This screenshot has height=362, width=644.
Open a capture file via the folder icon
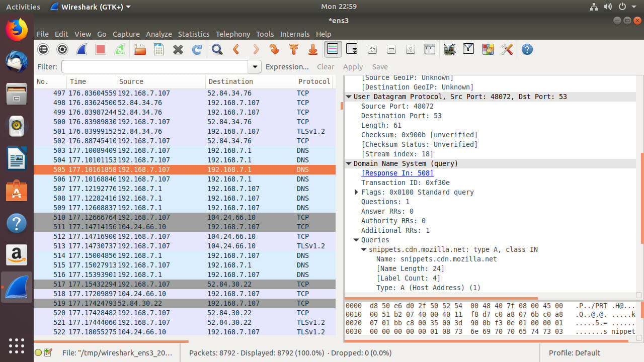coord(139,49)
